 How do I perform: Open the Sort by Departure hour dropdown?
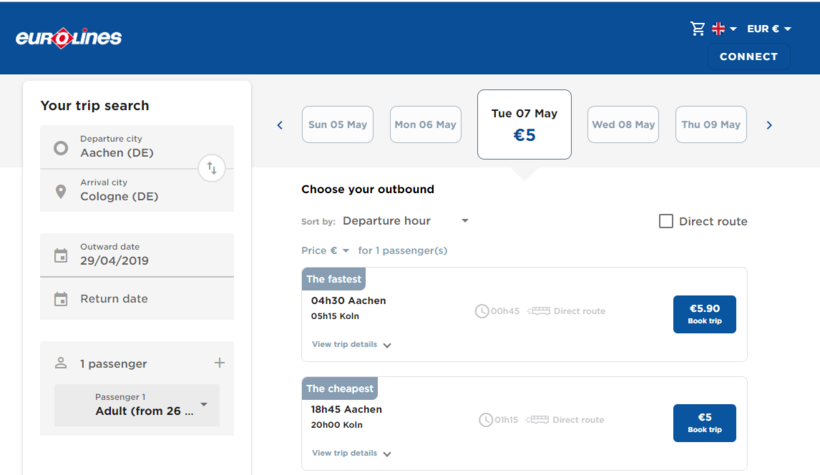[405, 221]
